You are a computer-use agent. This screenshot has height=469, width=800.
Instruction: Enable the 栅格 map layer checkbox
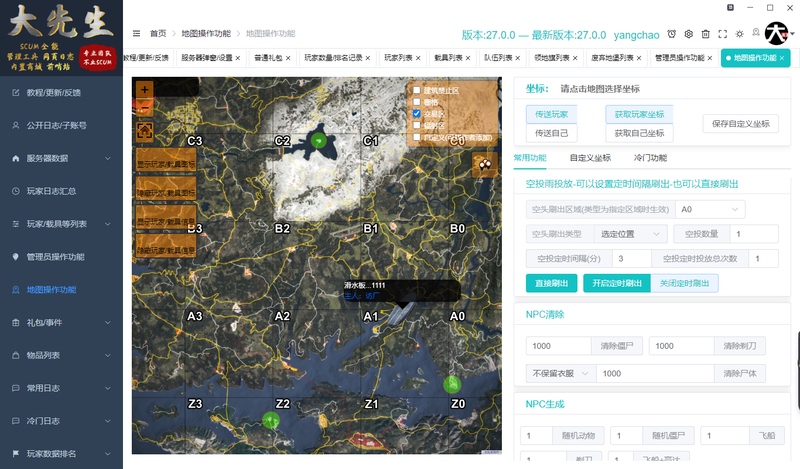[x=417, y=102]
